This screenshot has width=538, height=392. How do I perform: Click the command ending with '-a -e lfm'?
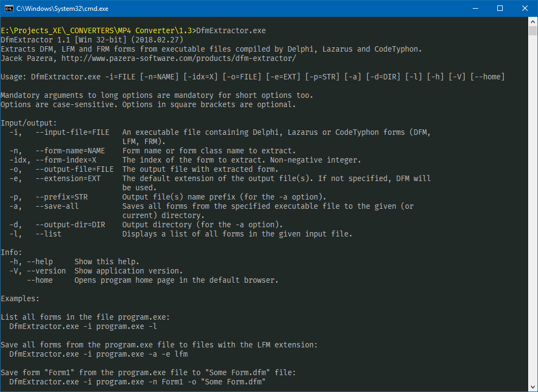tap(98, 354)
